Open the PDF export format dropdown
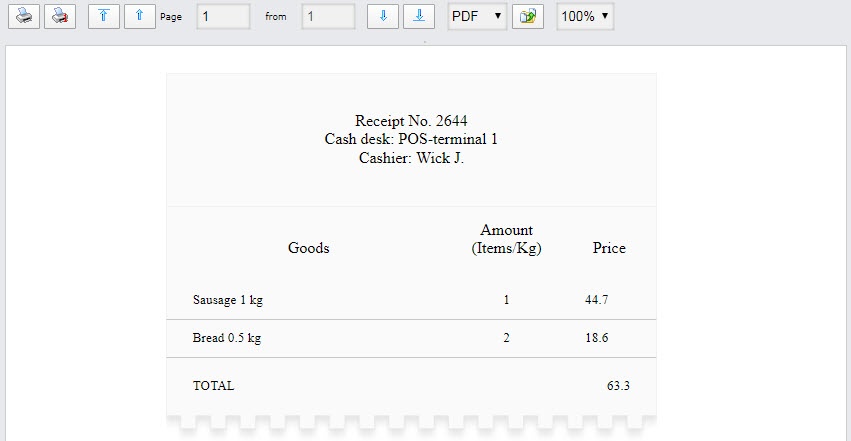 point(477,17)
